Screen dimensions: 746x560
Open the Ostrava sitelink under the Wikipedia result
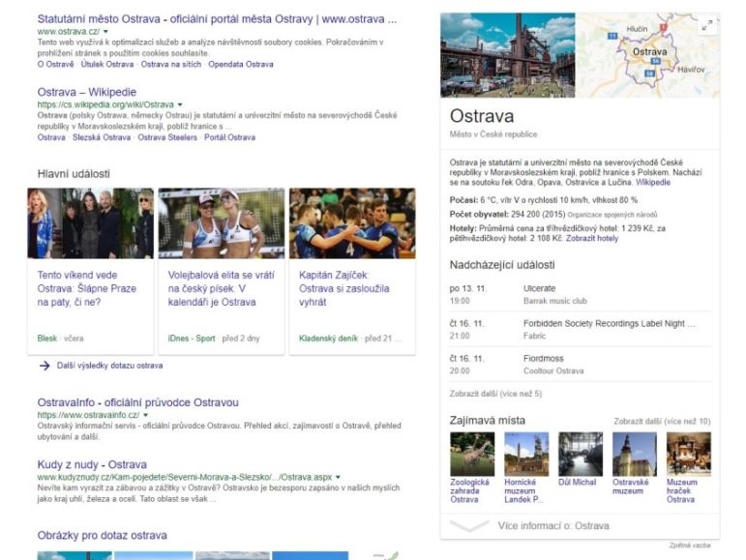click(x=51, y=137)
